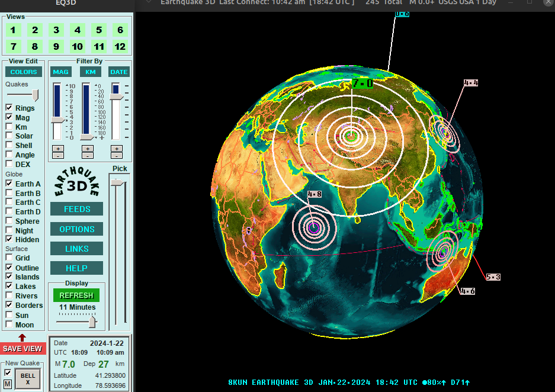Turn off country Borders
The image size is (555, 392).
click(9, 304)
